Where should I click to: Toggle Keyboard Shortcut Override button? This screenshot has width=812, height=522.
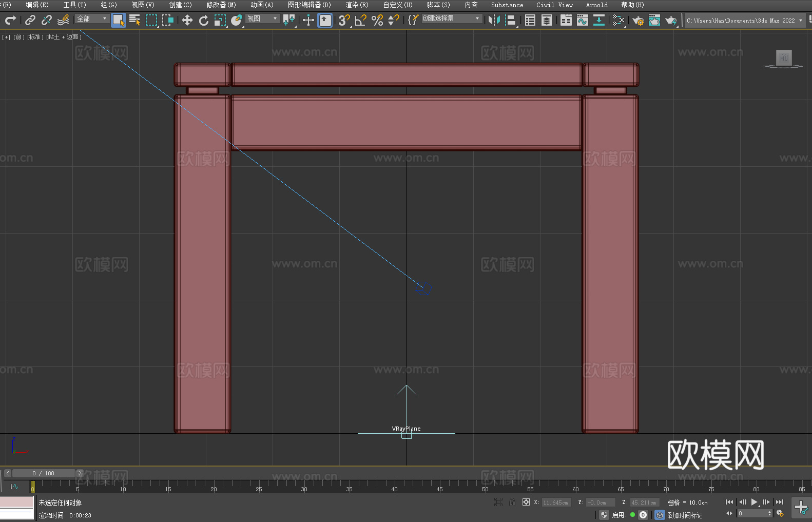tap(325, 20)
